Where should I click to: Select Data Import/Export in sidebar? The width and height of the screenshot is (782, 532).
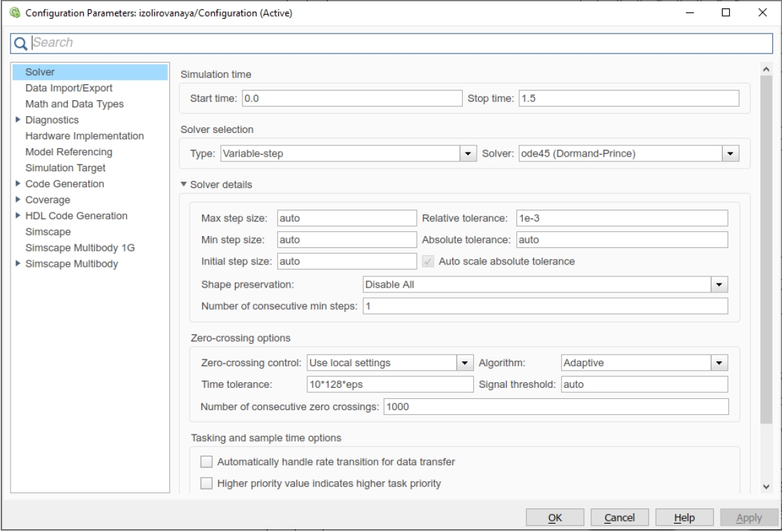[x=68, y=88]
